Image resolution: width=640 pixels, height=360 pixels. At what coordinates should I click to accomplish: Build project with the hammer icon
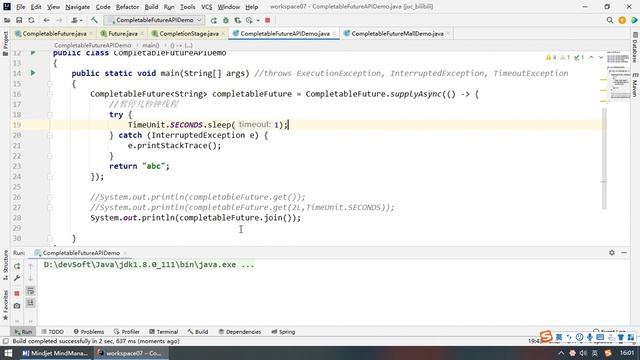click(x=94, y=20)
